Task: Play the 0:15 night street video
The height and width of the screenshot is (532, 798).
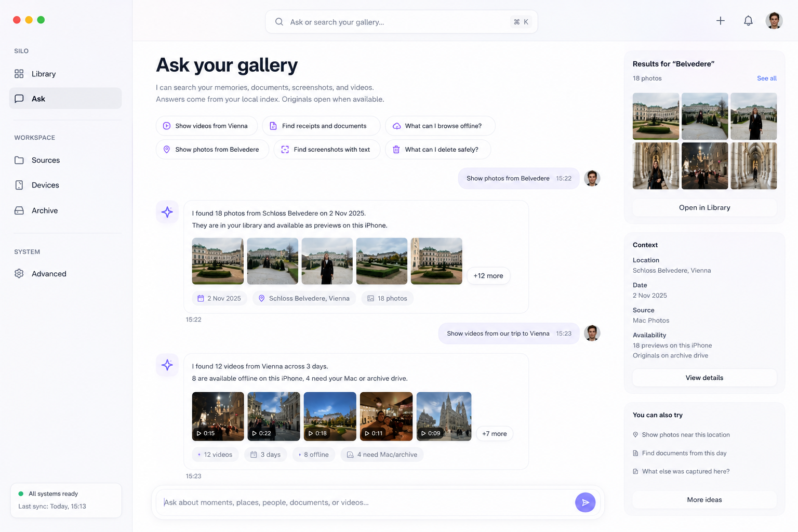Action: click(218, 416)
